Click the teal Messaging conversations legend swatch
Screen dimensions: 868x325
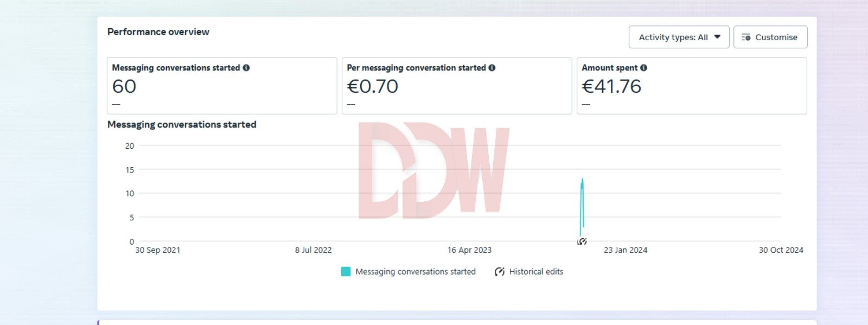pyautogui.click(x=346, y=272)
